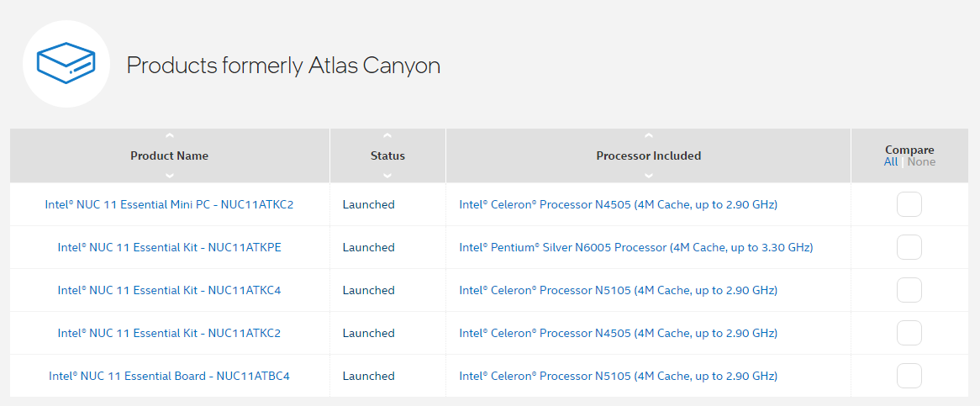Select None under Compare
This screenshot has height=406, width=980.
tap(921, 161)
